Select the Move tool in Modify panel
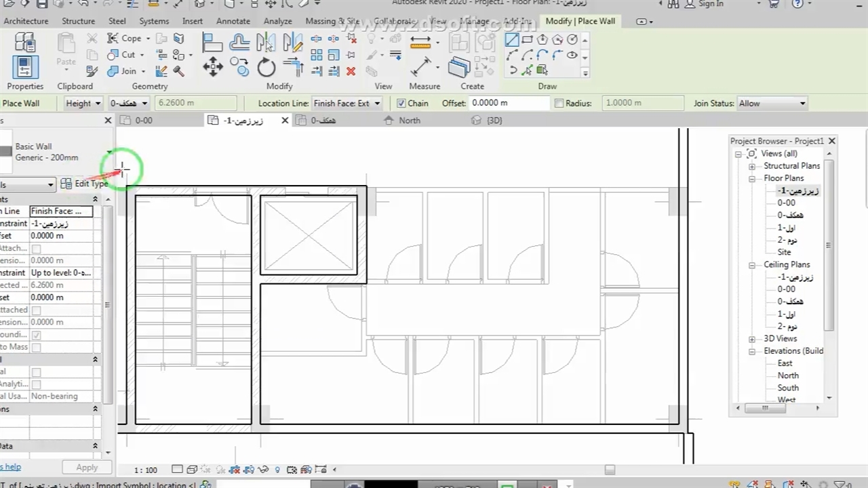The image size is (868, 488). (213, 66)
